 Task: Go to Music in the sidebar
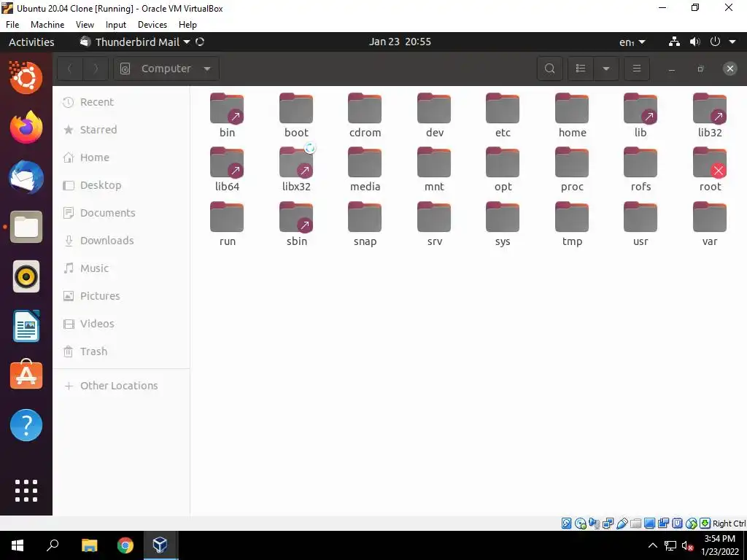click(121, 268)
